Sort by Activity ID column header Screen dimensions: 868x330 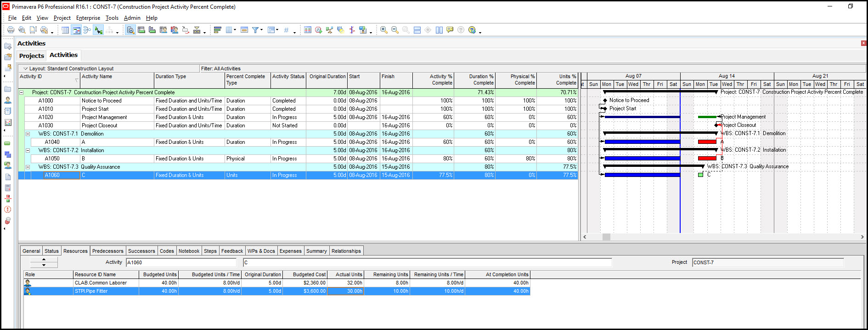49,80
